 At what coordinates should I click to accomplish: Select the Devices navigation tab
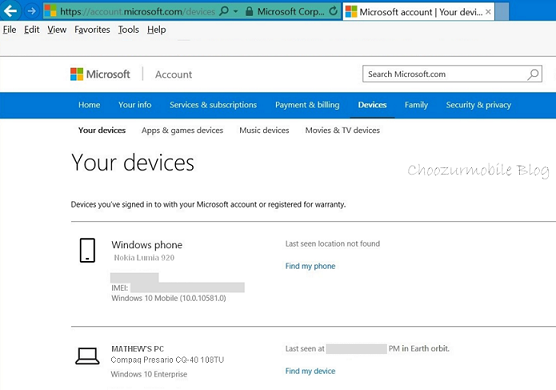point(372,105)
